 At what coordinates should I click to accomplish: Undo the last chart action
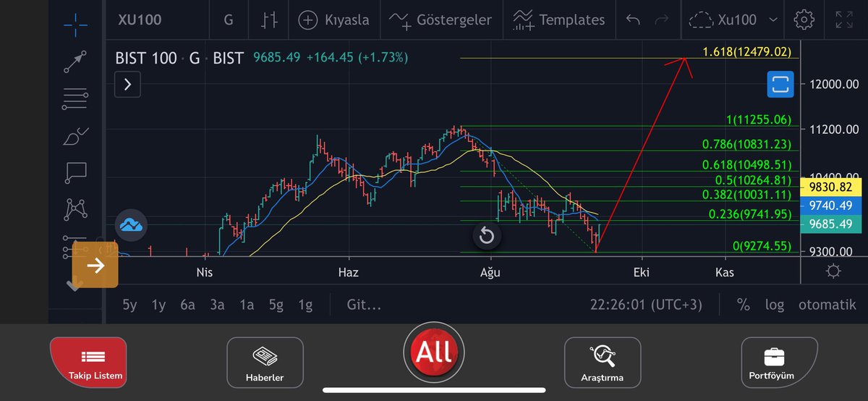point(634,20)
